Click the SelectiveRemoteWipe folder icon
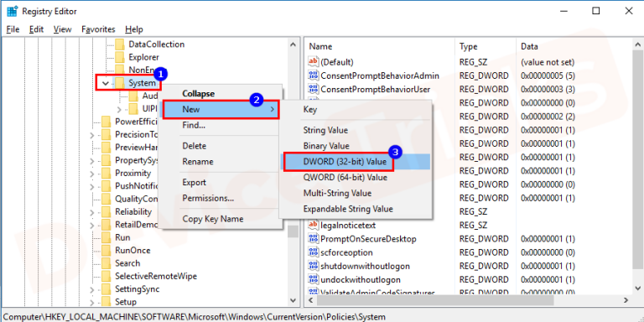 [106, 276]
